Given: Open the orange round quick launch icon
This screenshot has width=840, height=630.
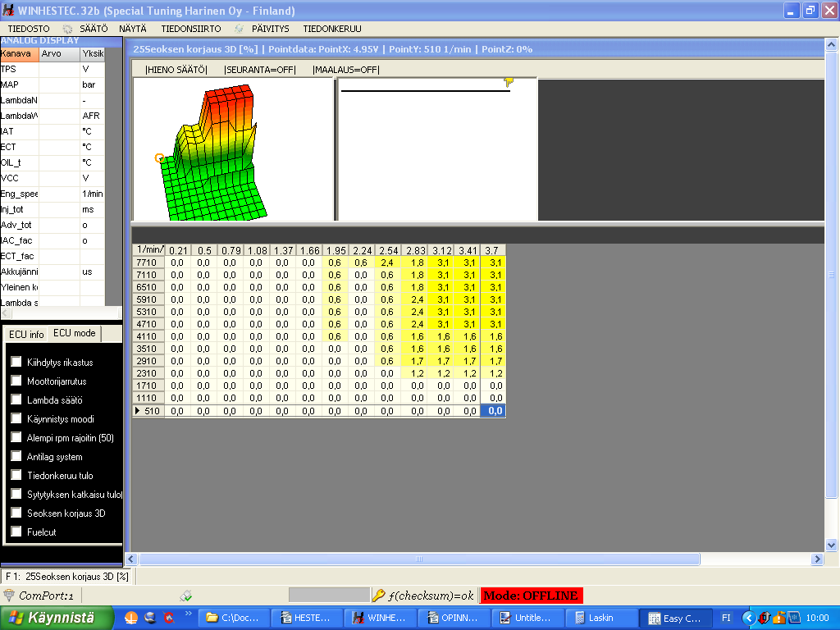Looking at the screenshot, I should (131, 618).
